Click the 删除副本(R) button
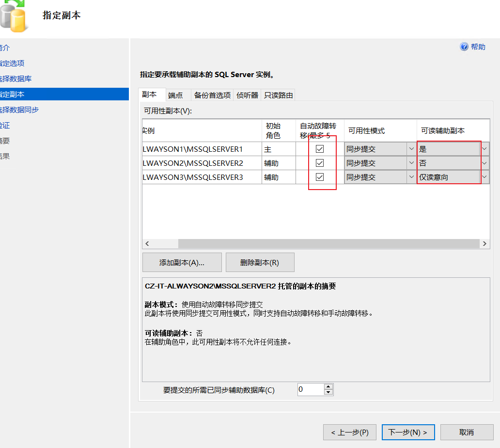Viewport: 500px width, 448px height. click(x=260, y=263)
